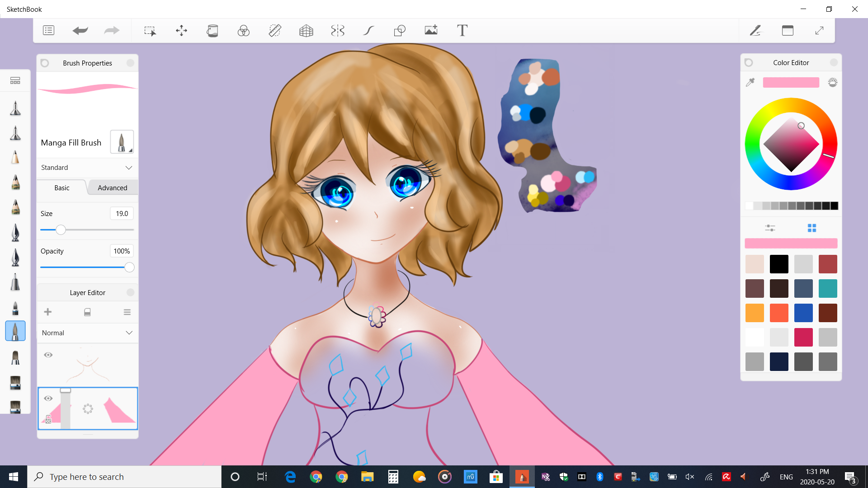The width and height of the screenshot is (868, 488).
Task: Pick the eyedropper color picker
Action: tap(750, 82)
